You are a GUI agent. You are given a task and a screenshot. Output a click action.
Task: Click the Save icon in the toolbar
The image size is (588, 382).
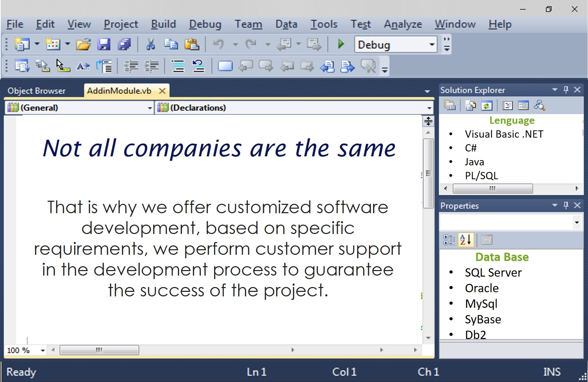click(104, 44)
